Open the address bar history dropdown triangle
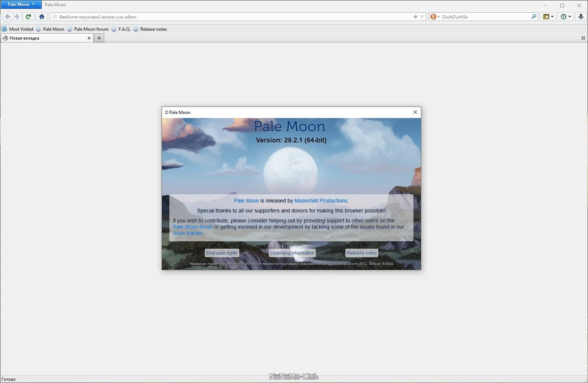The height and width of the screenshot is (383, 588). pyautogui.click(x=422, y=17)
